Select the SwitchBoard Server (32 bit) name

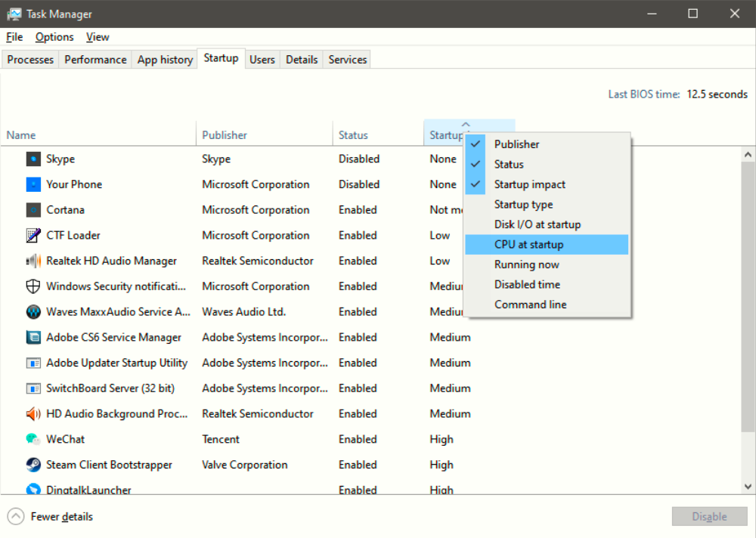pos(110,388)
